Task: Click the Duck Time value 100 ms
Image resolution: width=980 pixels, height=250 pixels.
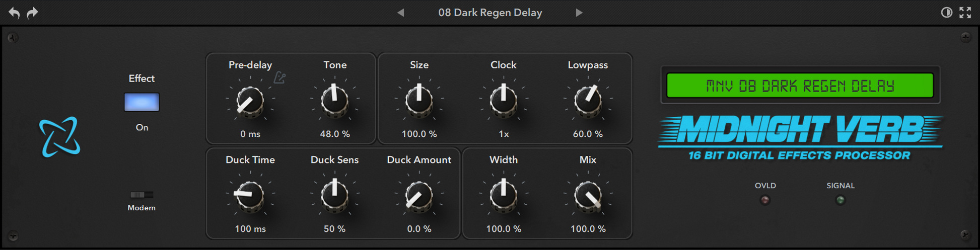Action: [x=250, y=228]
